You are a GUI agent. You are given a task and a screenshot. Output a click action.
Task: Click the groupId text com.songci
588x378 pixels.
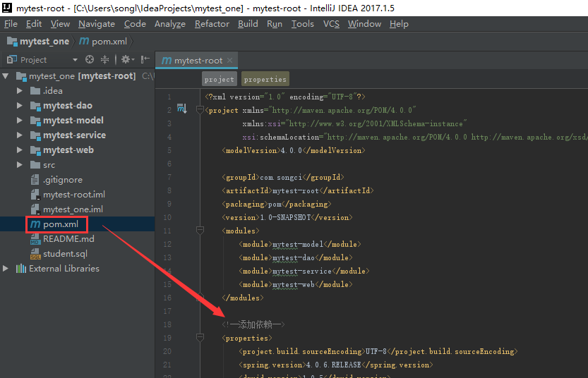pyautogui.click(x=281, y=177)
